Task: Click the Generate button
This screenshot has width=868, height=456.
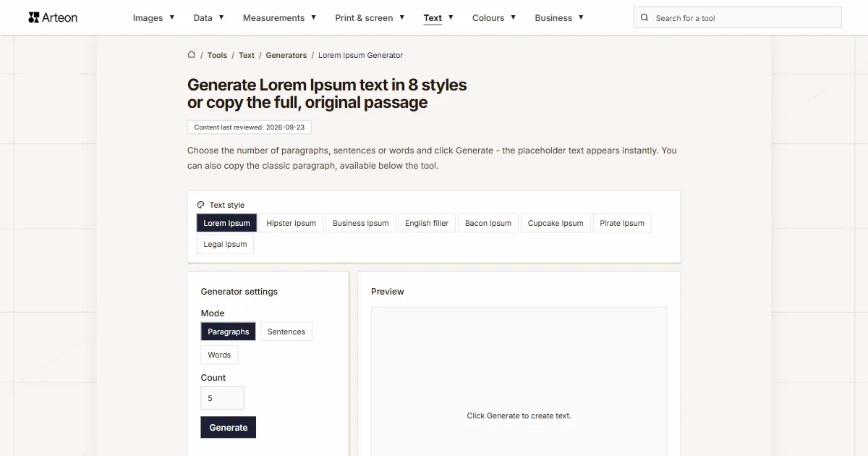Action: coord(229,427)
